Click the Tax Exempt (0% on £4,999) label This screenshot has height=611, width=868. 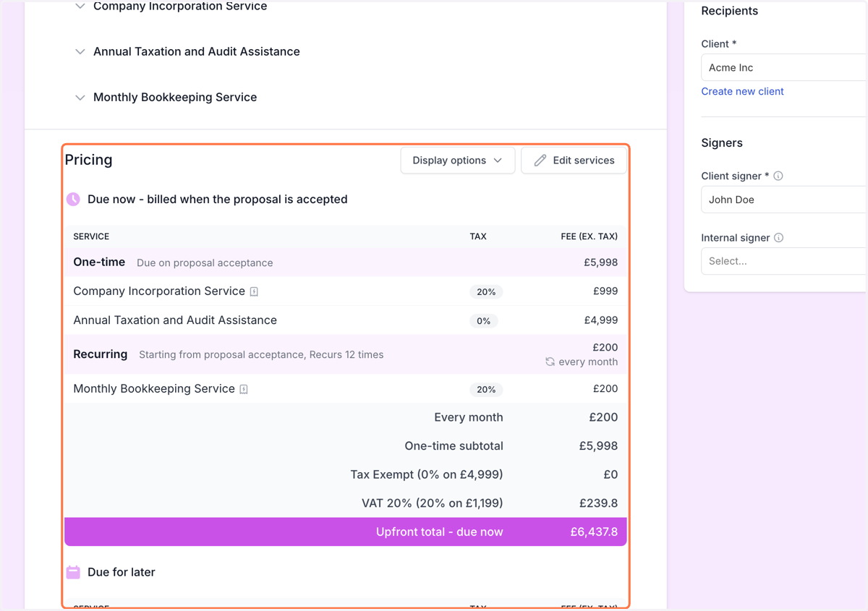click(x=427, y=475)
